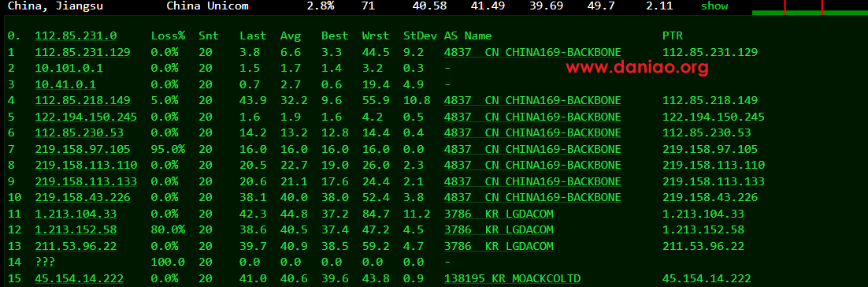Open hop 2 IP 10.101.0.1
This screenshot has width=868, height=287.
(69, 68)
